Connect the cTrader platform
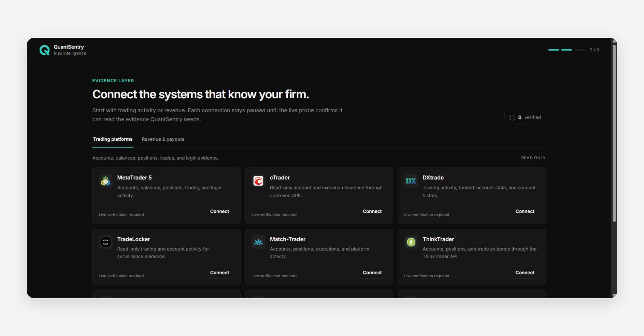 click(x=372, y=211)
